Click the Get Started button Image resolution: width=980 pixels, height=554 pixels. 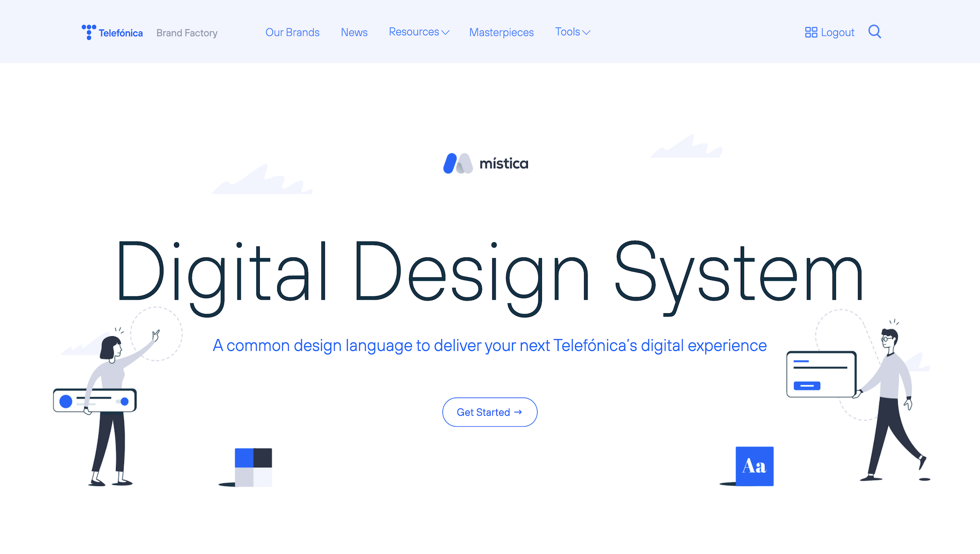point(490,411)
